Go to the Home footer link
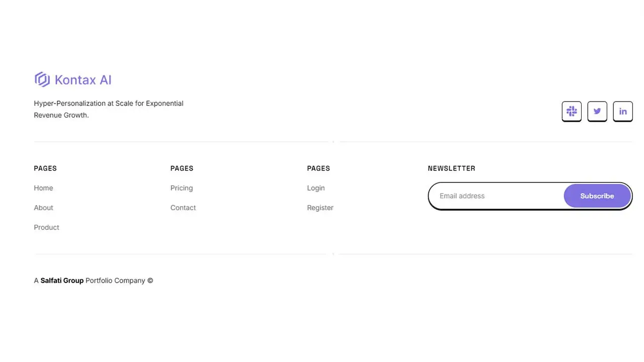 coord(43,188)
